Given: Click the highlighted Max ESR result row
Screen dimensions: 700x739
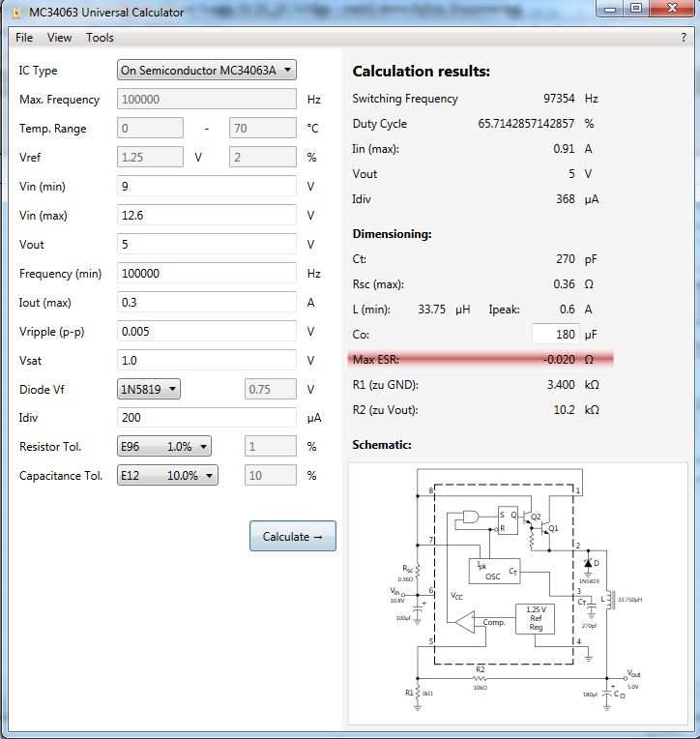Looking at the screenshot, I should coord(481,359).
